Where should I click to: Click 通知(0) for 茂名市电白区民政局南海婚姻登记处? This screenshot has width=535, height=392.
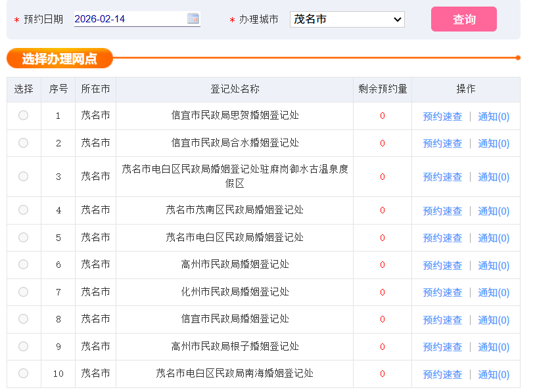[x=494, y=374]
